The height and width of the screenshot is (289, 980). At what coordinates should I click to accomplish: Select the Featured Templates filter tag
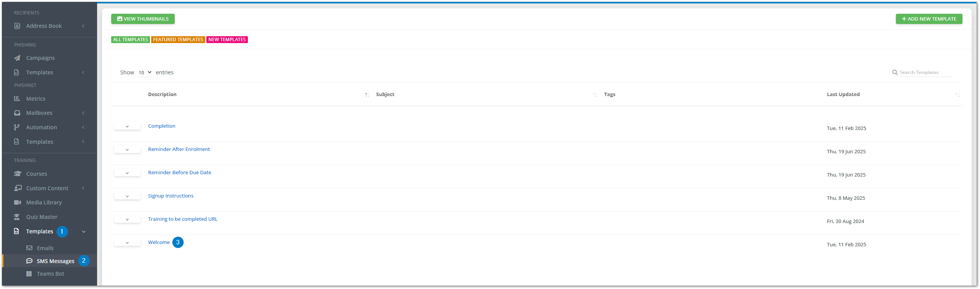coord(178,40)
